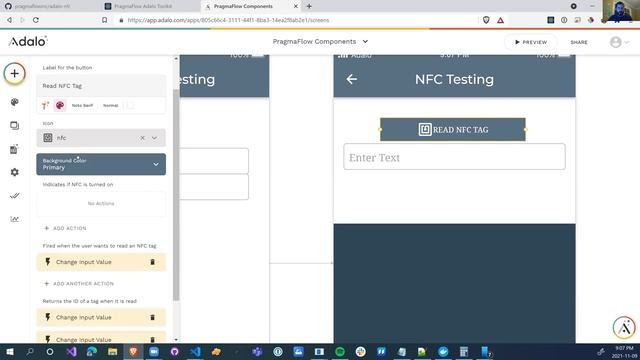Open Microsoft Edge from taskbar

click(92, 351)
